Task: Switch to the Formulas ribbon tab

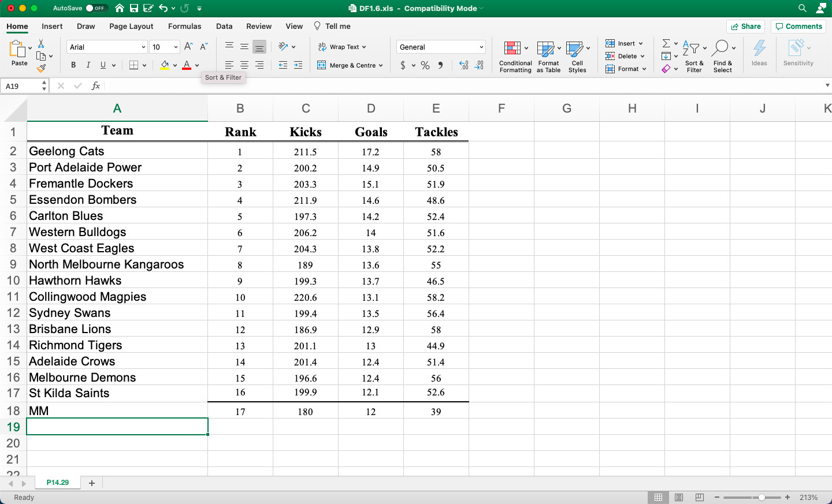Action: (184, 26)
